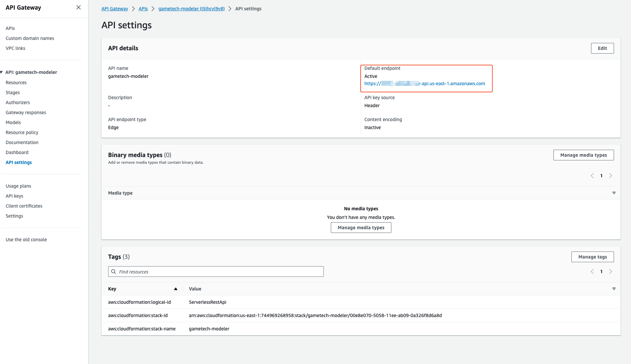Close the API Gateway side navigation panel
Viewport: 631px width, 364px height.
coord(79,7)
